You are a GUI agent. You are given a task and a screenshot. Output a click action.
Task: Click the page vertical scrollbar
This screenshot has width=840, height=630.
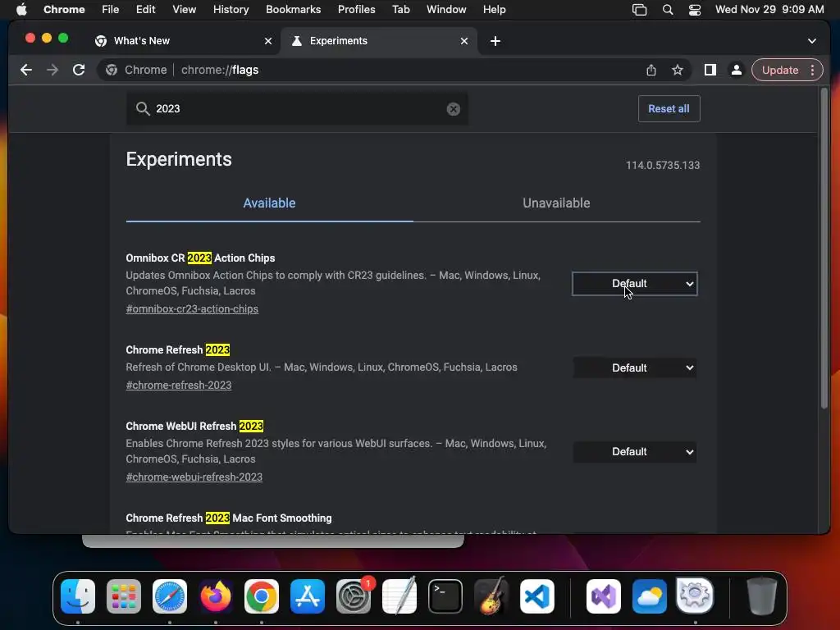[824, 249]
